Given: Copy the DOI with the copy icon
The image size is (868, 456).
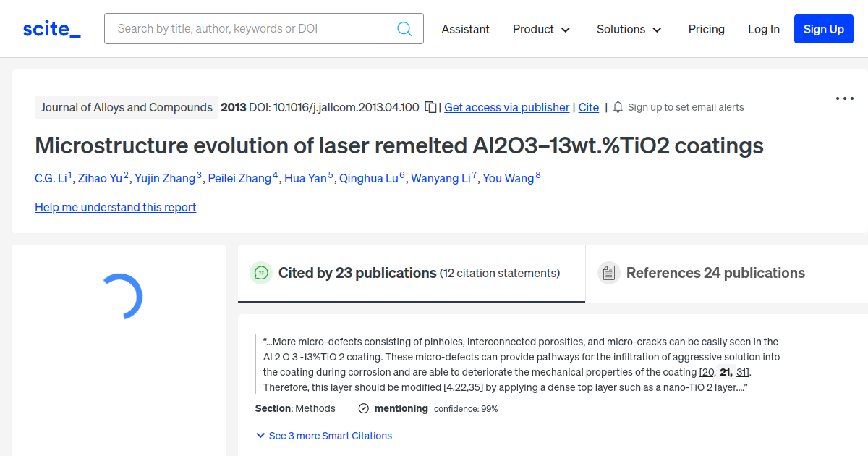Looking at the screenshot, I should [430, 107].
